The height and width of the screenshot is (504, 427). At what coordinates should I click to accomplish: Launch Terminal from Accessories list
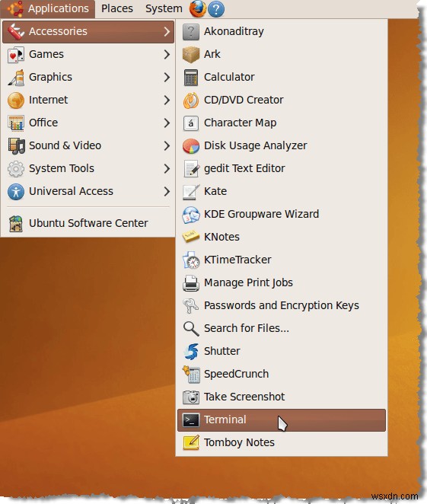click(282, 420)
